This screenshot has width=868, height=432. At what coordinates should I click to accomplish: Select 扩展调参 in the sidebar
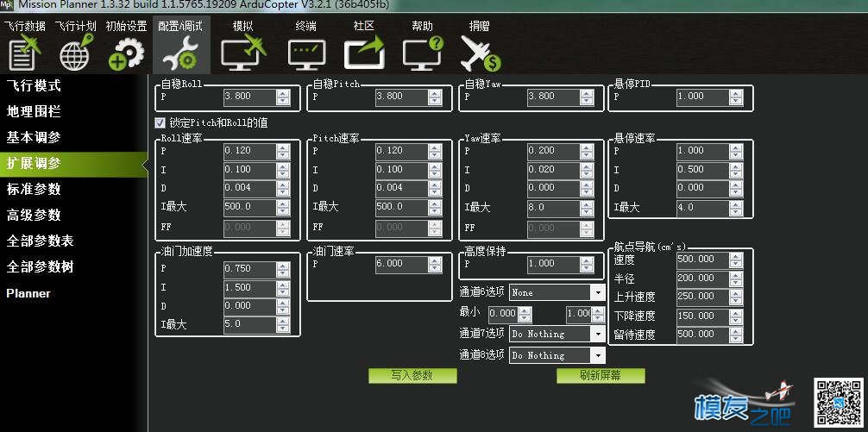click(73, 164)
